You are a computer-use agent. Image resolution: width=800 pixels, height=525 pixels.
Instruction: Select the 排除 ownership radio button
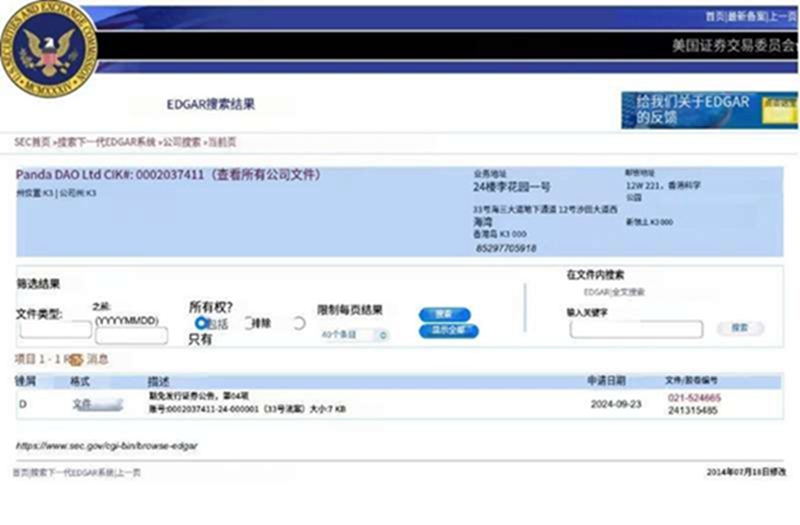coord(248,323)
